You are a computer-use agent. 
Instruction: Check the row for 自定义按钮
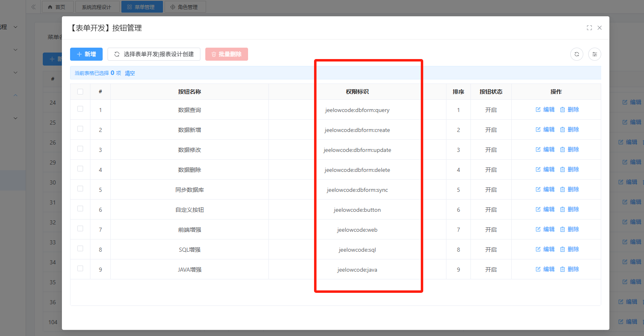click(80, 209)
